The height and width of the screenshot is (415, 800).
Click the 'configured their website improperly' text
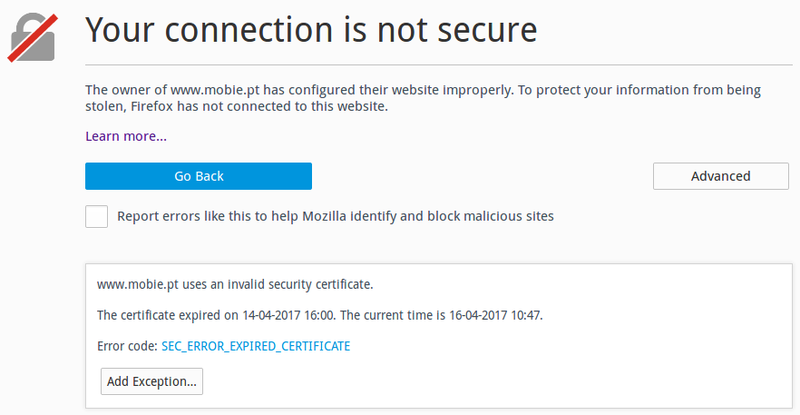point(401,90)
